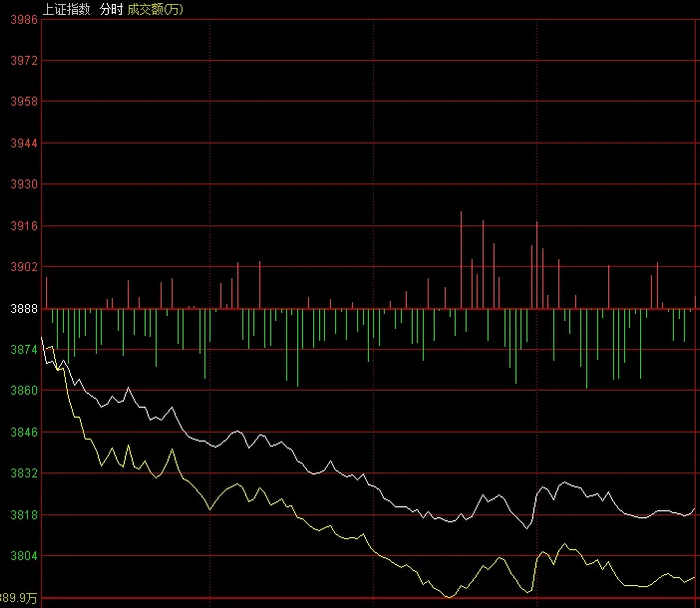Click the 3986 price axis label
This screenshot has height=608, width=700.
(24, 20)
